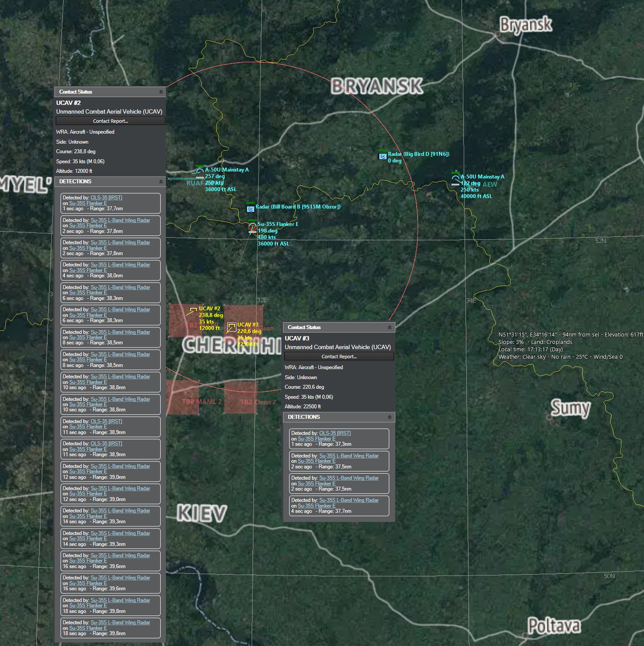This screenshot has height=646, width=644.
Task: Select the UCAV #2 contact icon on map
Action: pos(194,310)
